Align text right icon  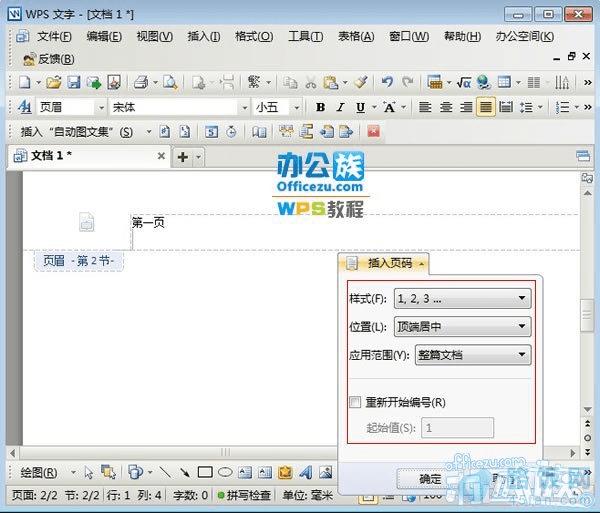466,107
